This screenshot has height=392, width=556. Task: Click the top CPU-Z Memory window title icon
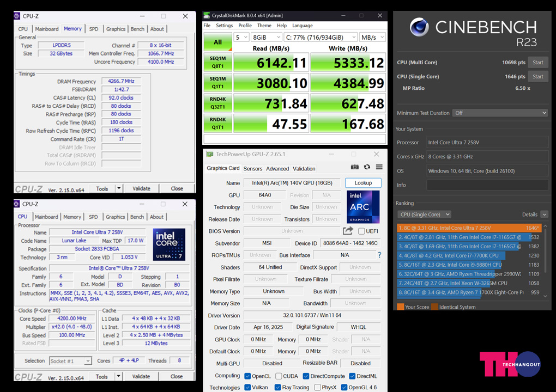17,16
